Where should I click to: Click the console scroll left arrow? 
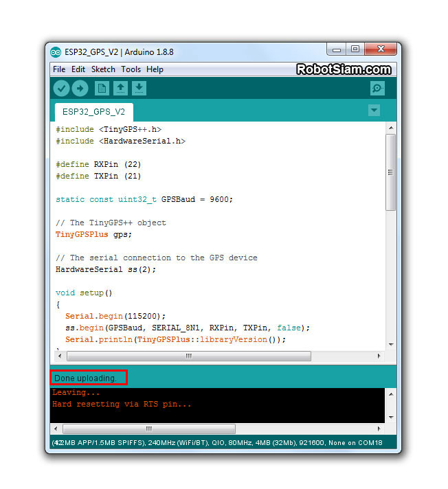56,429
